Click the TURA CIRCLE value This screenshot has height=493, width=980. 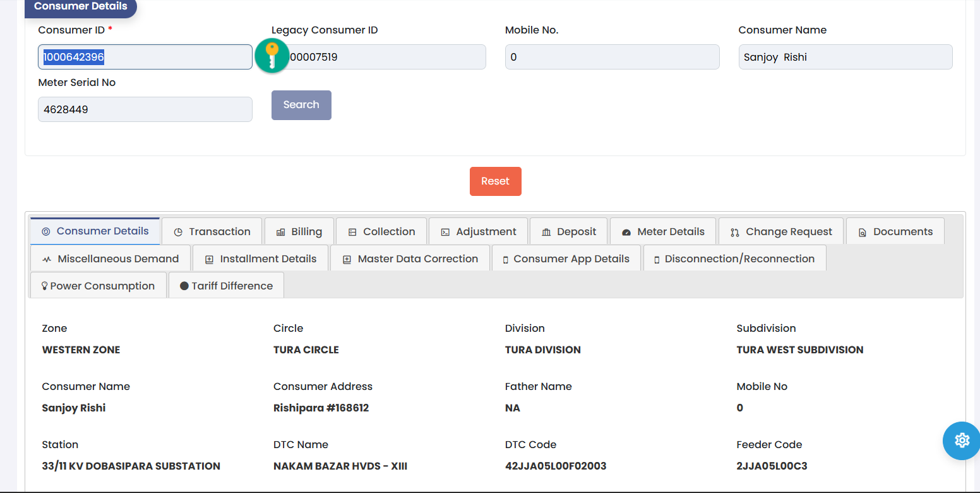tap(306, 350)
